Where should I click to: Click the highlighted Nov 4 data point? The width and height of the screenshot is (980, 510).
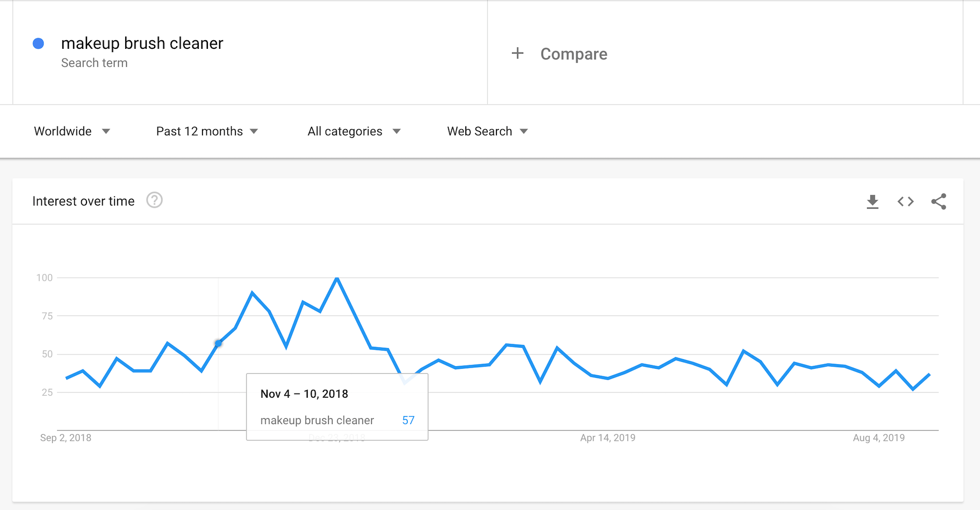coord(218,343)
